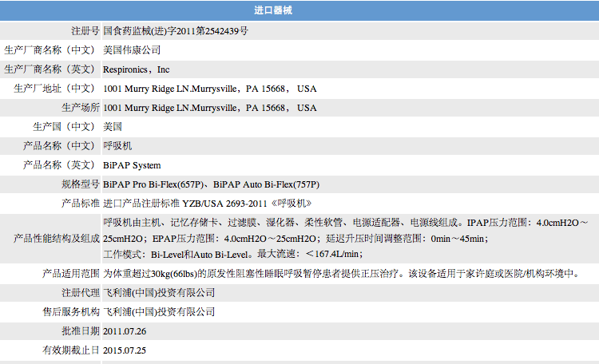Click the 产品标准 label
The width and height of the screenshot is (599, 364).
click(x=81, y=204)
